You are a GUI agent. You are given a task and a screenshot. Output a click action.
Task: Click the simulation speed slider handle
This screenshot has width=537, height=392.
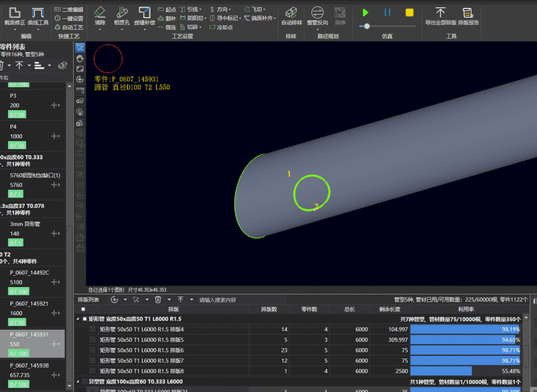pyautogui.click(x=367, y=26)
